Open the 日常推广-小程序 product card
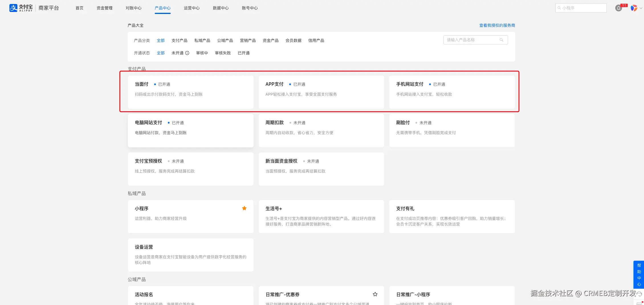Screen dimensions: 644x305 point(452,296)
